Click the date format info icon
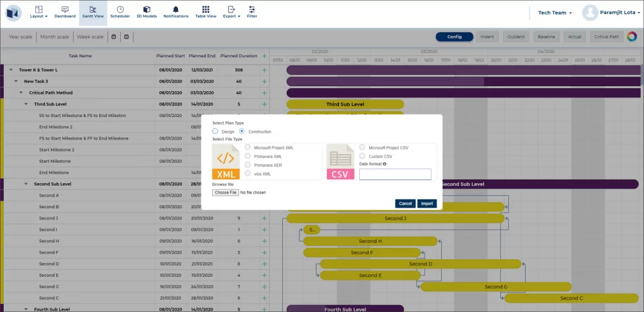 [384, 164]
